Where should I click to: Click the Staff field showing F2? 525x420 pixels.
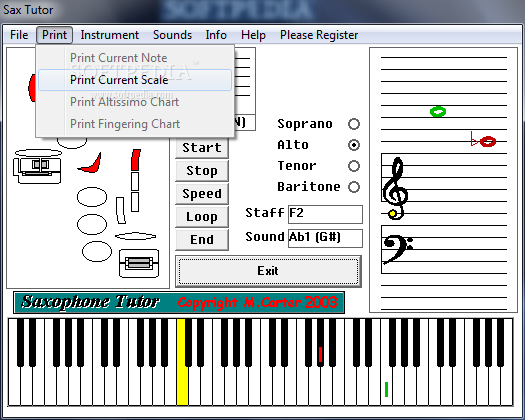(325, 214)
